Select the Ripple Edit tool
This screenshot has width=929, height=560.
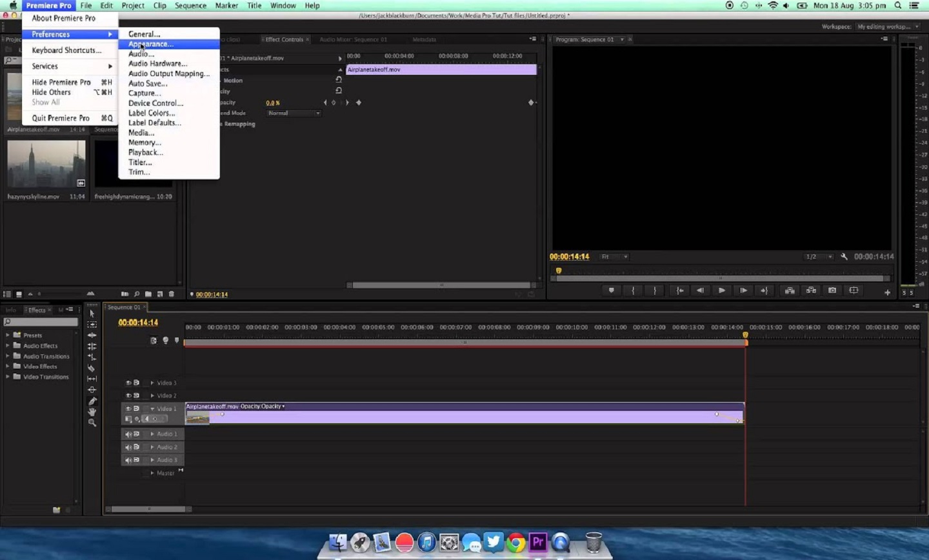(x=92, y=335)
